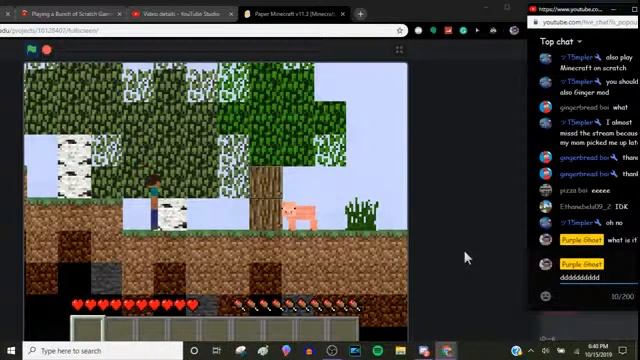Click the Purple Ghost 'what is it' message badge
This screenshot has height=360, width=640.
582,240
